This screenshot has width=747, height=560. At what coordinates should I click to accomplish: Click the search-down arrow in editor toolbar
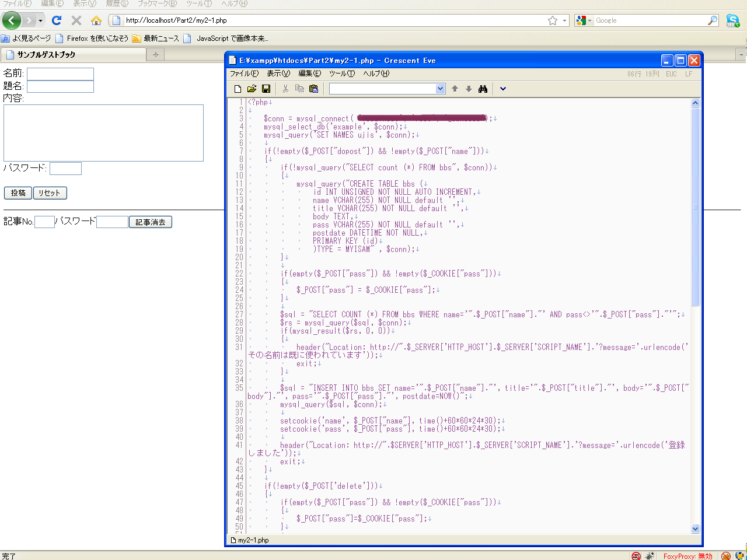pos(469,89)
